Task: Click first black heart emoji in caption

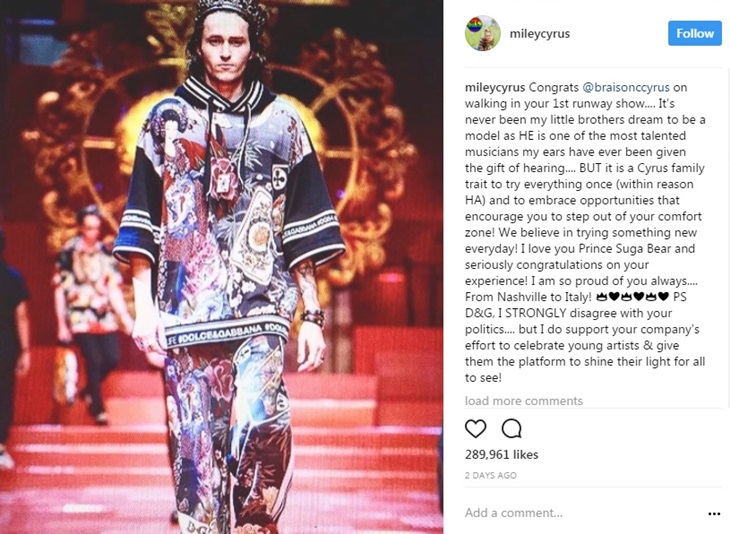Action: [614, 297]
